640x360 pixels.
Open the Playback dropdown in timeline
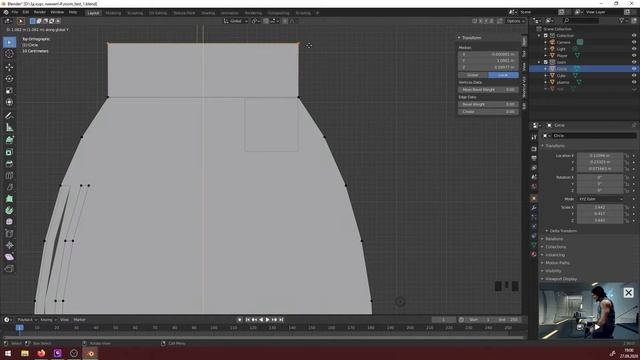(x=27, y=320)
